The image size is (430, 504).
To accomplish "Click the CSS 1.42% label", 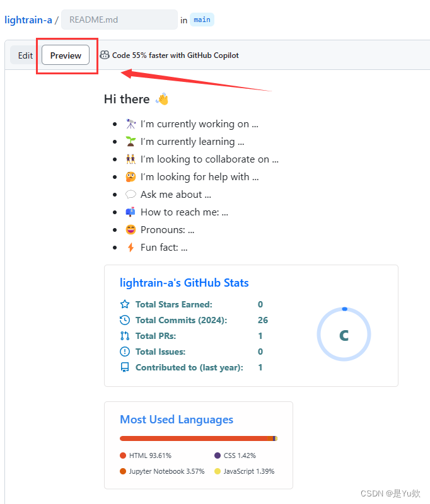I will (x=240, y=455).
